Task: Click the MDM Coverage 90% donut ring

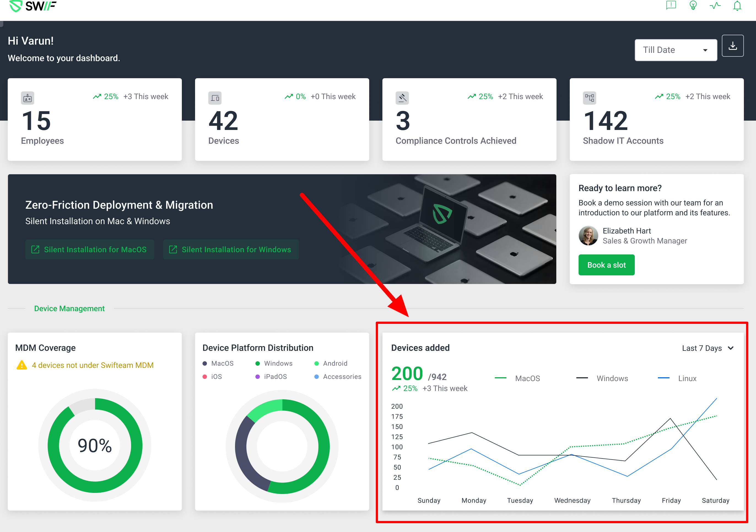Action: (x=137, y=446)
